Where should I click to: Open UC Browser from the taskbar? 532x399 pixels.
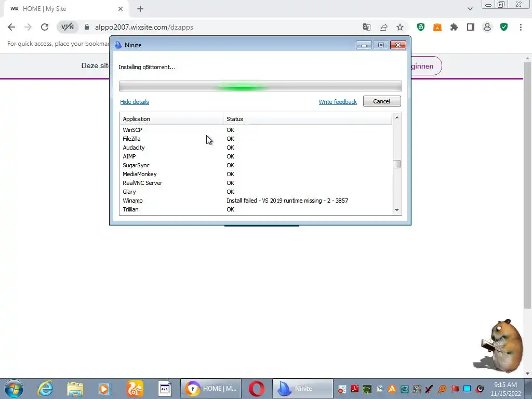135,389
